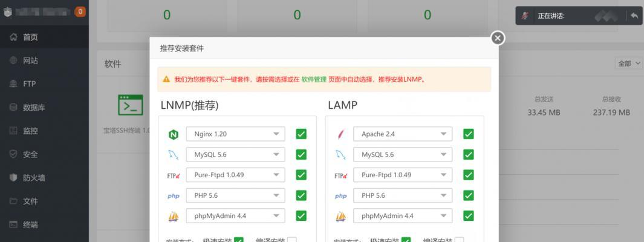Screen dimensions: 644x242
Task: Click the terminal icon beside 终端
Action: click(13, 224)
